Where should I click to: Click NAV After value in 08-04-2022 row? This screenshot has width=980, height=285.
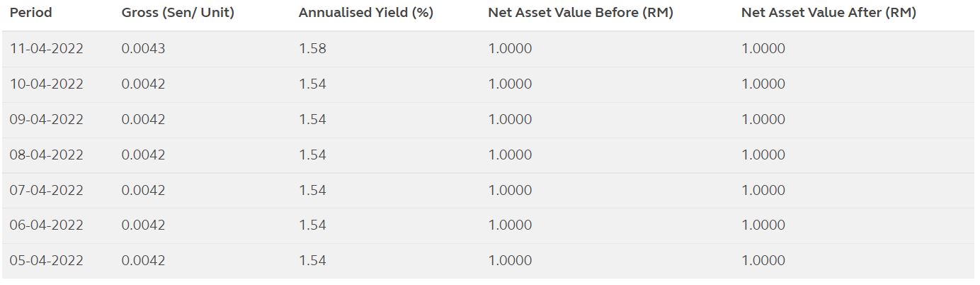coord(763,155)
